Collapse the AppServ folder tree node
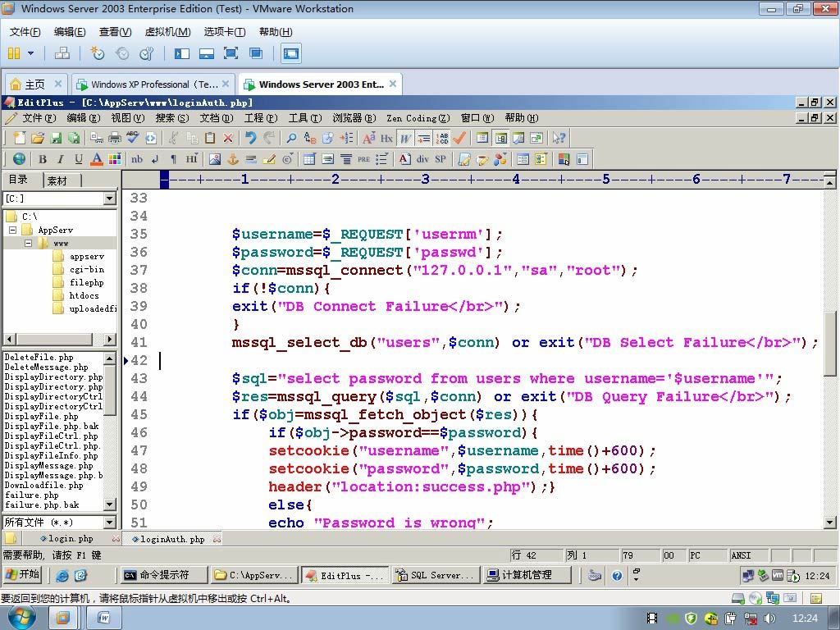Image resolution: width=840 pixels, height=630 pixels. (13, 230)
